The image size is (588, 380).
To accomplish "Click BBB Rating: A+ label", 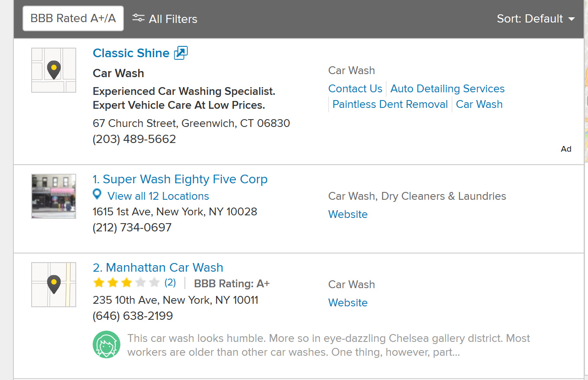I will pyautogui.click(x=232, y=284).
